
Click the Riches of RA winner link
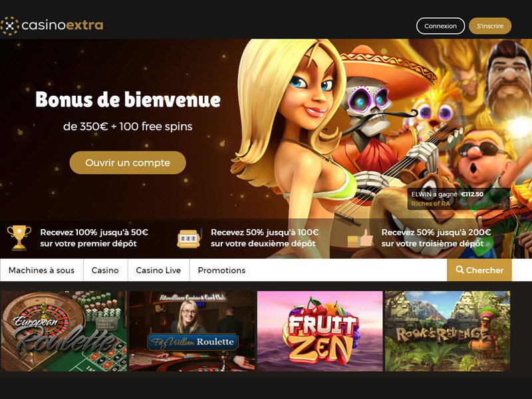[x=430, y=203]
